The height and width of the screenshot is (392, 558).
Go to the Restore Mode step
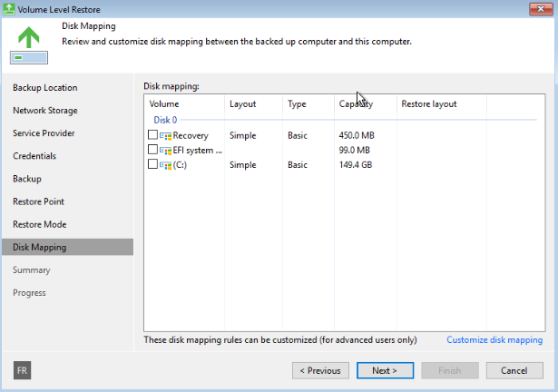pyautogui.click(x=40, y=224)
